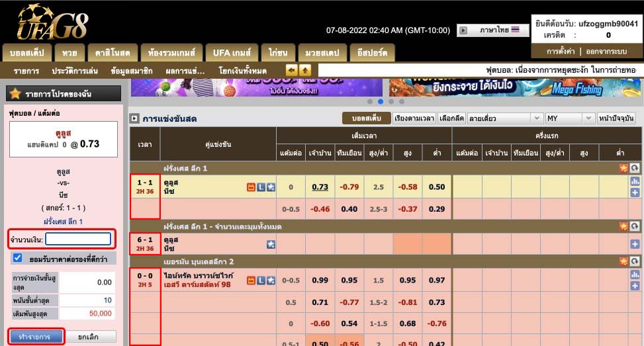Select odds 0.99 in ไอน์ทรัค บราวน์ชไวก์ row
The image size is (644, 346).
click(x=320, y=280)
